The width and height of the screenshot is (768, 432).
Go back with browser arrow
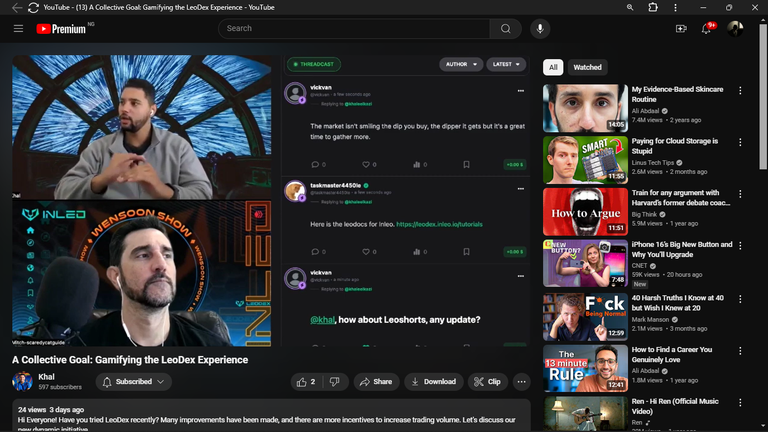tap(17, 7)
